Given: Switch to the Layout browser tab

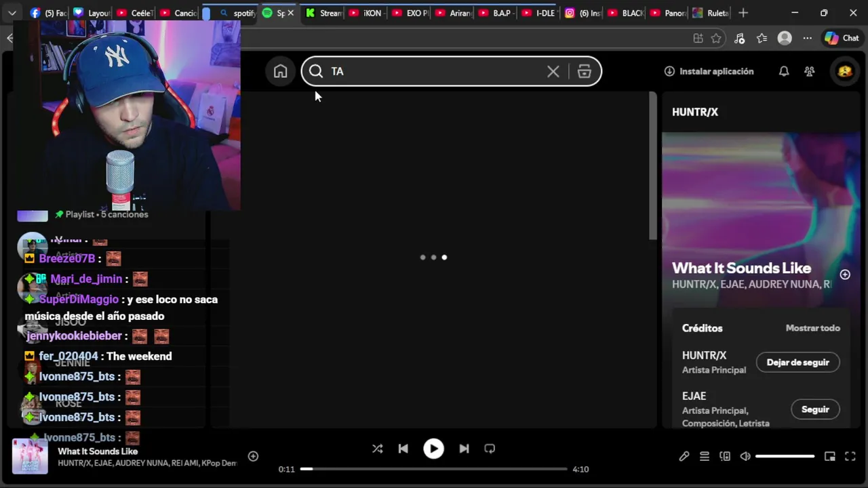Looking at the screenshot, I should click(92, 13).
